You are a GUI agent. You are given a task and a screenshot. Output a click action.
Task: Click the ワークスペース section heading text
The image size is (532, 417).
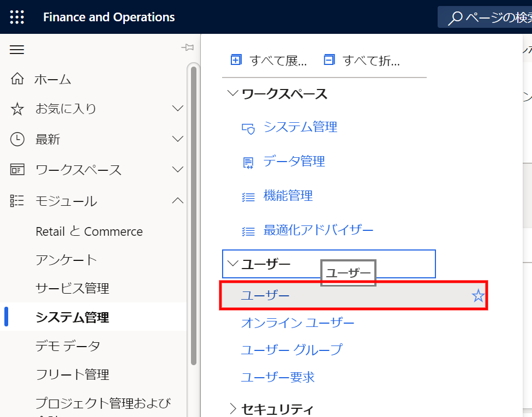pos(284,94)
